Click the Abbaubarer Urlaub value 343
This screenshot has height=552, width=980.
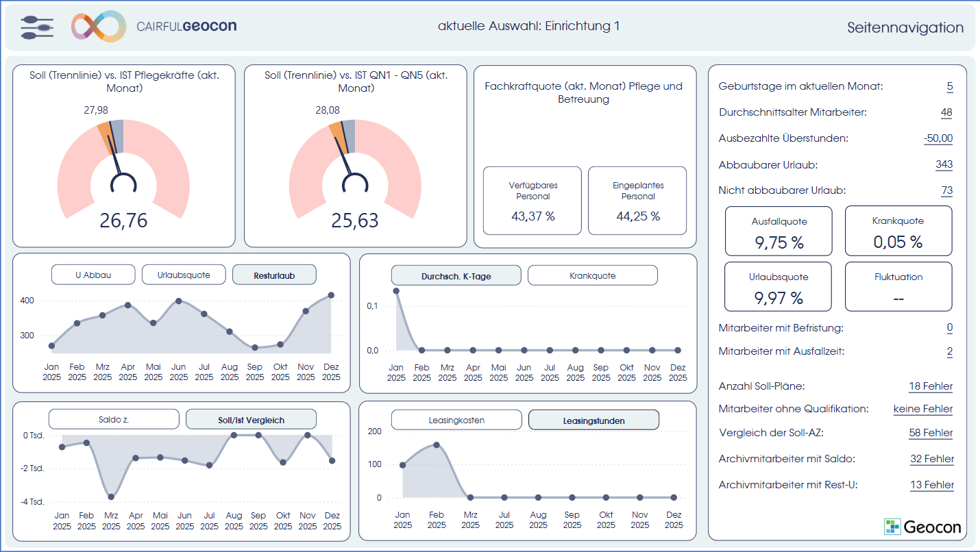click(944, 164)
